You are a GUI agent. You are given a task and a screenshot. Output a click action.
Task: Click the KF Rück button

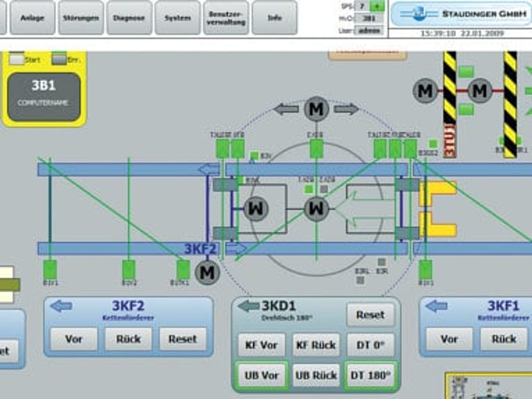[316, 345]
